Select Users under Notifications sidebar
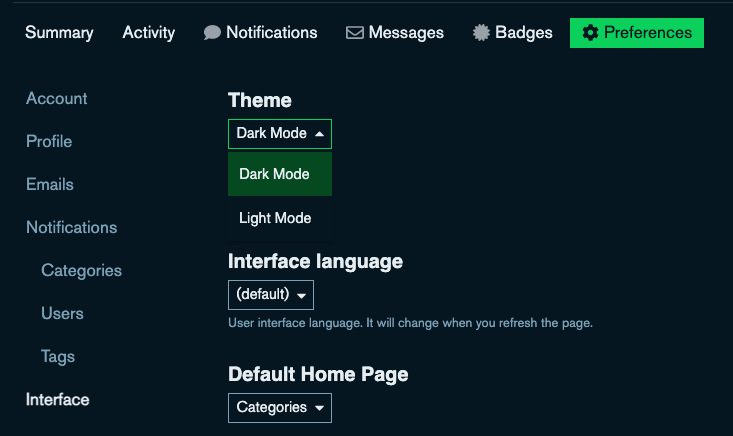Image resolution: width=733 pixels, height=436 pixels. point(62,314)
